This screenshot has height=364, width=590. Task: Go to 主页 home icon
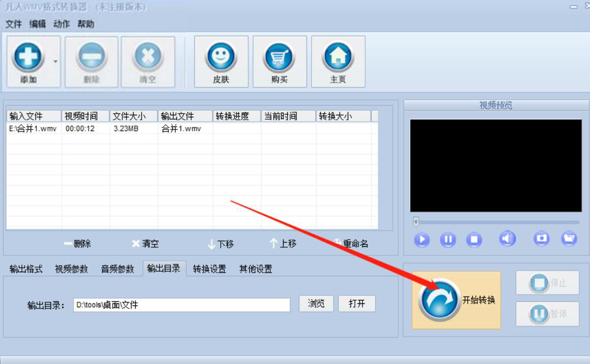pos(338,57)
